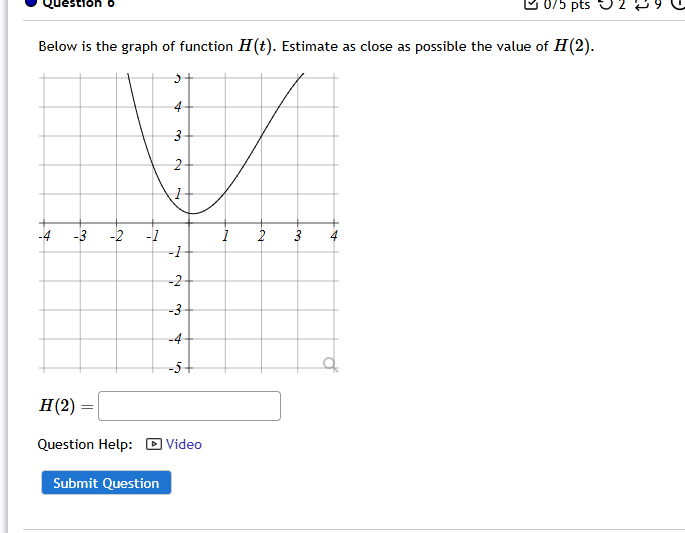The width and height of the screenshot is (685, 533).
Task: Click the Question Help label
Action: click(85, 444)
